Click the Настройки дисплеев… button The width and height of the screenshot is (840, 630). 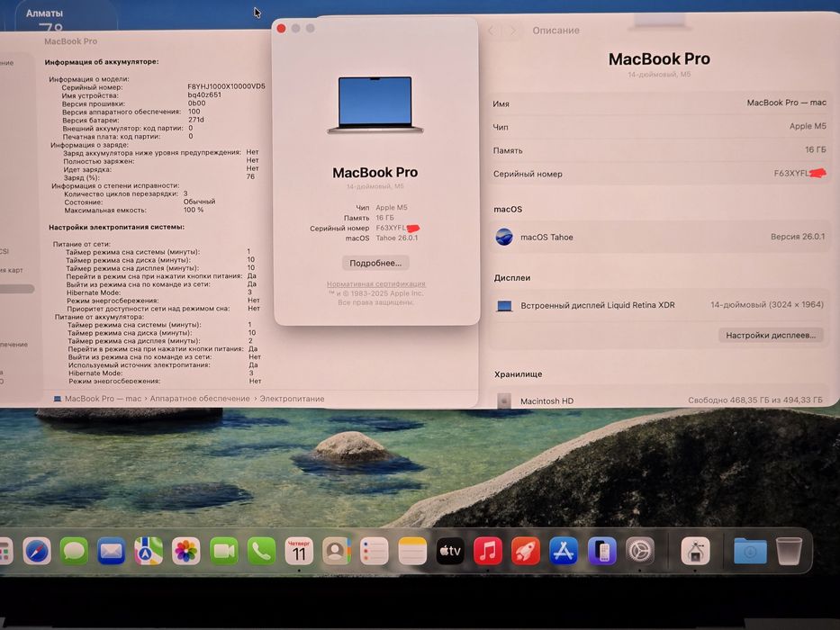coord(771,336)
